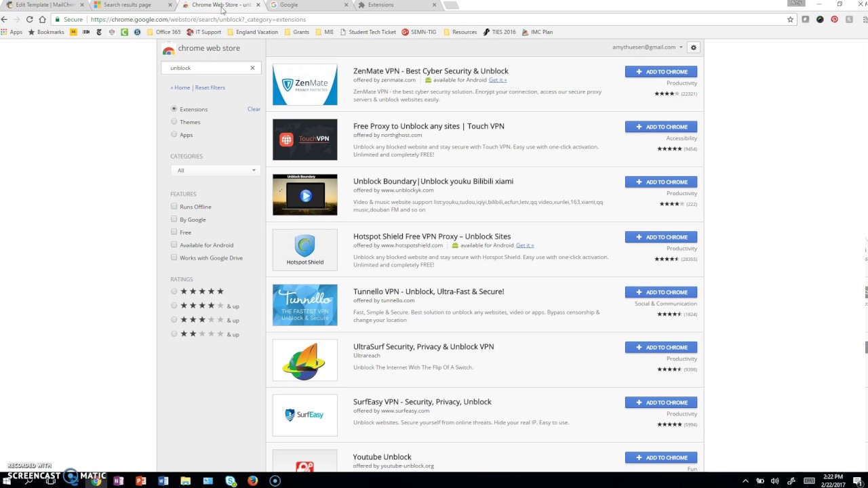Select three stars & up rating
The height and width of the screenshot is (488, 868).
174,320
